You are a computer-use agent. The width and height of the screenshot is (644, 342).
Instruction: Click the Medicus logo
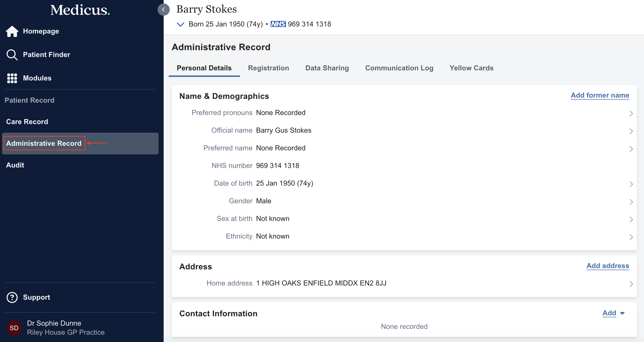tap(80, 10)
